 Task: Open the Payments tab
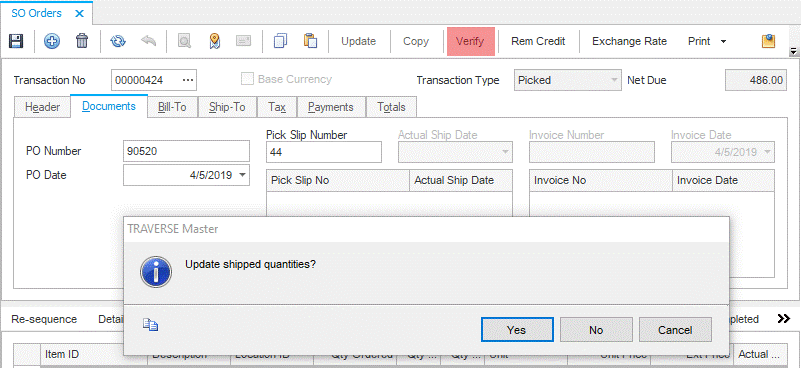tap(331, 107)
